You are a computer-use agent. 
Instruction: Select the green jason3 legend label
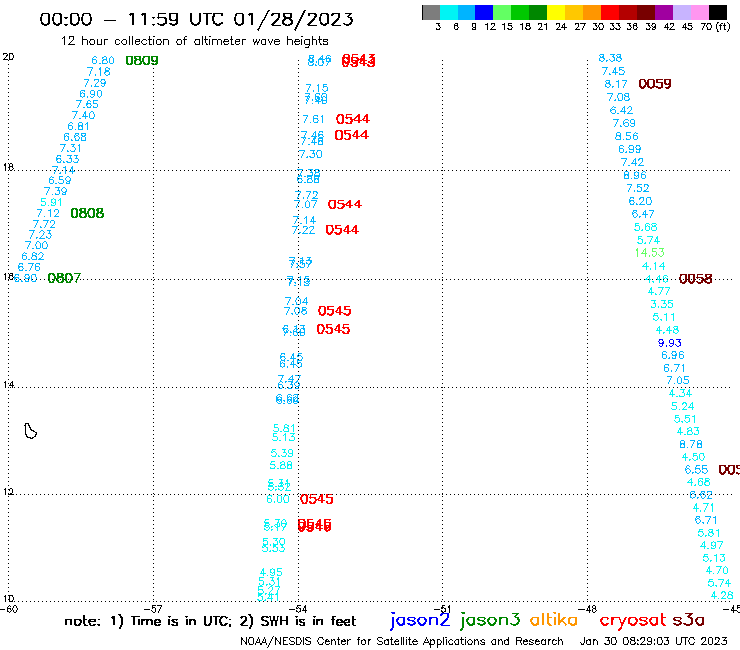point(490,620)
